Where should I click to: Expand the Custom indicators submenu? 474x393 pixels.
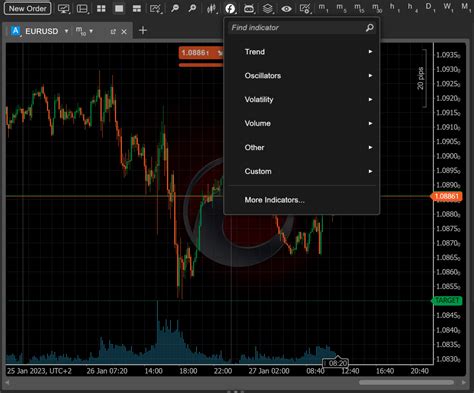click(302, 171)
